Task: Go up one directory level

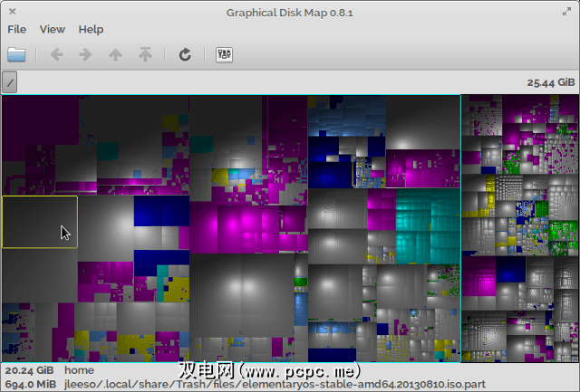Action: coord(115,54)
